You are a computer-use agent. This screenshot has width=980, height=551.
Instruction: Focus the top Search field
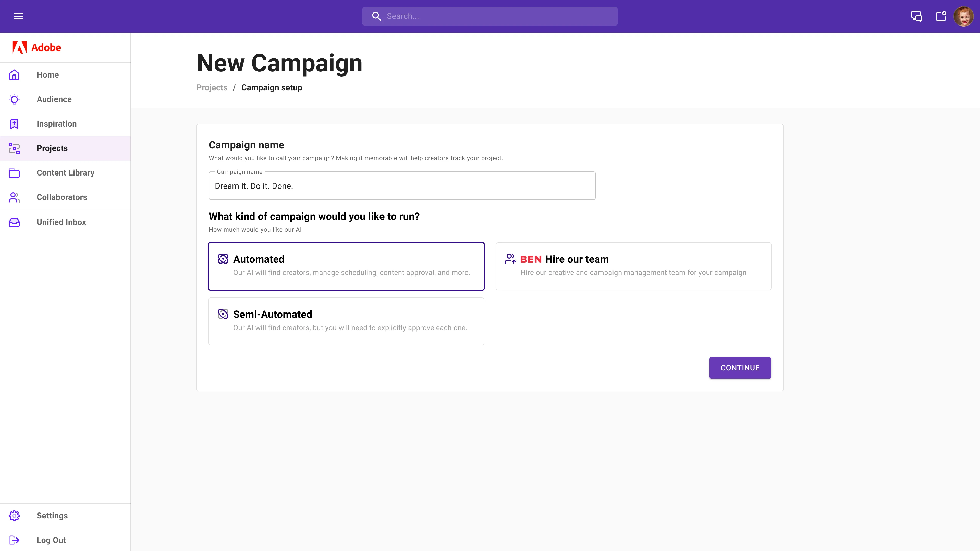tap(490, 16)
